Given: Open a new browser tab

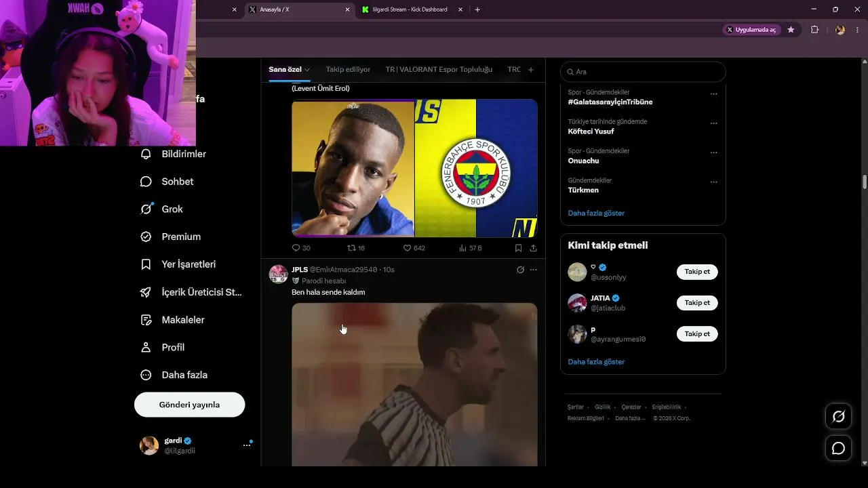Looking at the screenshot, I should pyautogui.click(x=477, y=9).
